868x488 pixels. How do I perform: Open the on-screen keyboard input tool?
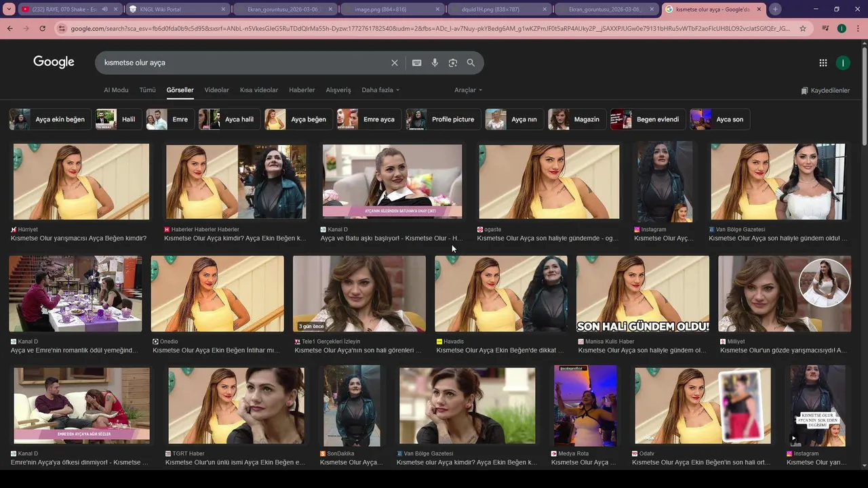pos(416,62)
